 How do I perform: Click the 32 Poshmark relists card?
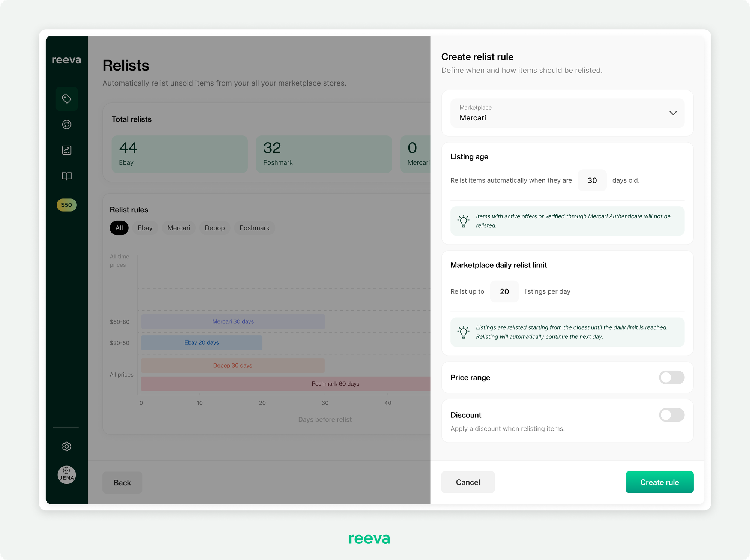pos(324,154)
